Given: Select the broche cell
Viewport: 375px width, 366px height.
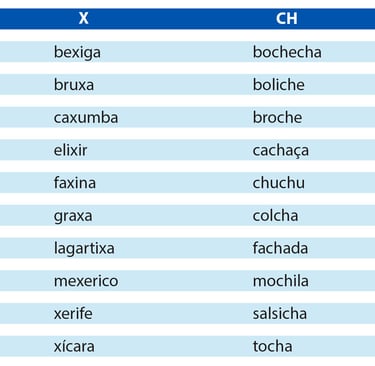Looking at the screenshot, I should [x=277, y=117].
